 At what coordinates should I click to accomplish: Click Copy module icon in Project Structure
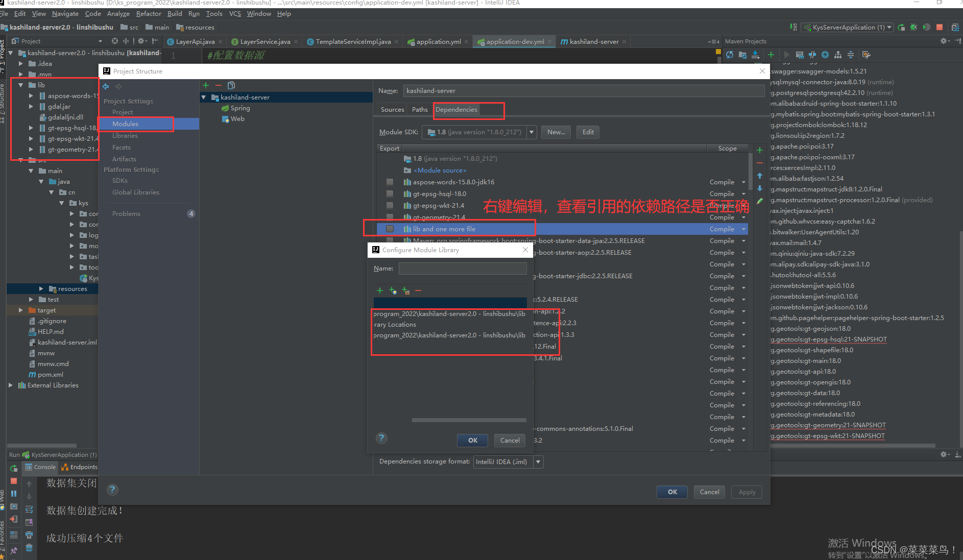(x=231, y=85)
